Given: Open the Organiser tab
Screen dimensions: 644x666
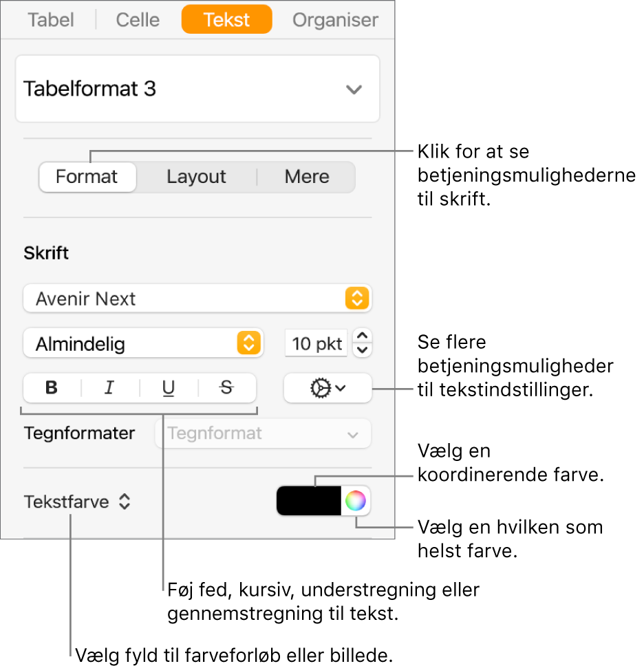Looking at the screenshot, I should 335,19.
